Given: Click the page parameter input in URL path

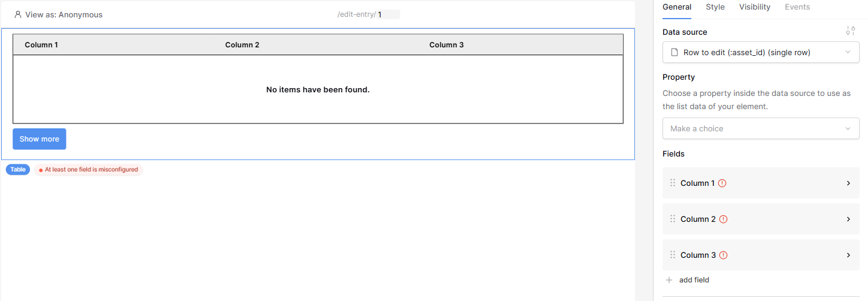Looking at the screenshot, I should [x=388, y=14].
